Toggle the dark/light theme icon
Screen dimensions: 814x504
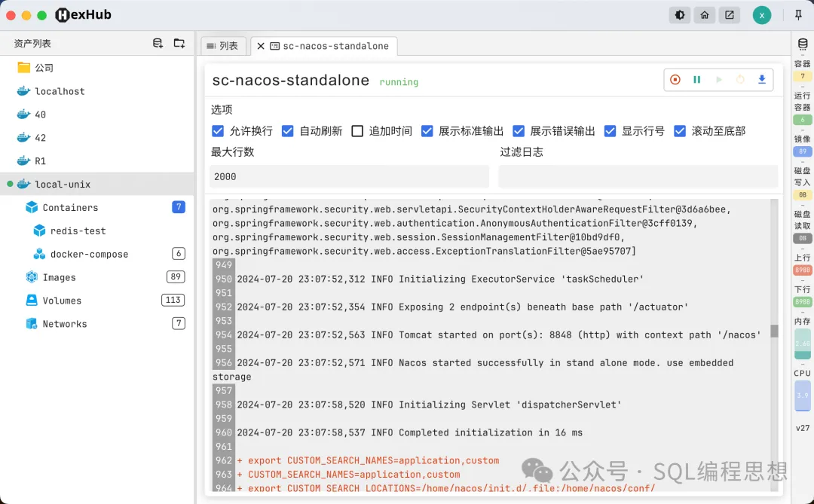point(680,15)
